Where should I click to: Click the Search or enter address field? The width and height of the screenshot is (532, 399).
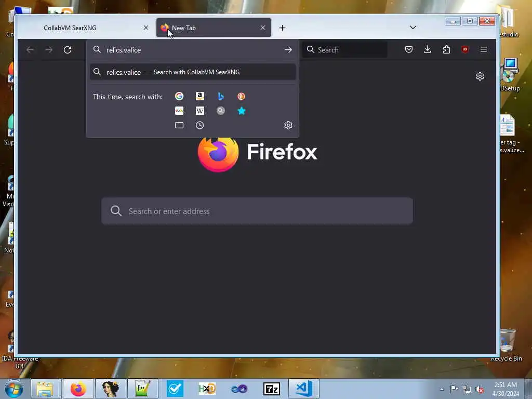point(257,211)
